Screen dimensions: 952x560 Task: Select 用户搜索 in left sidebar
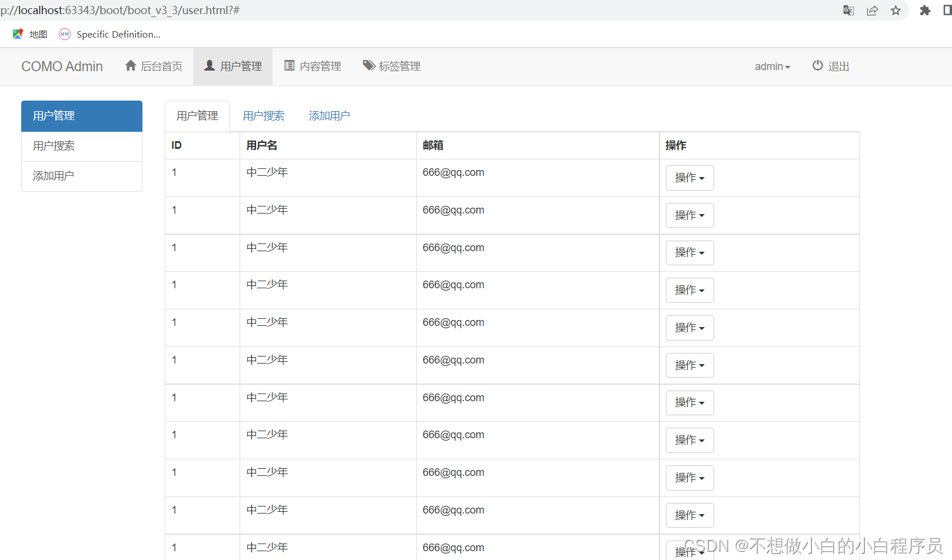coord(82,146)
